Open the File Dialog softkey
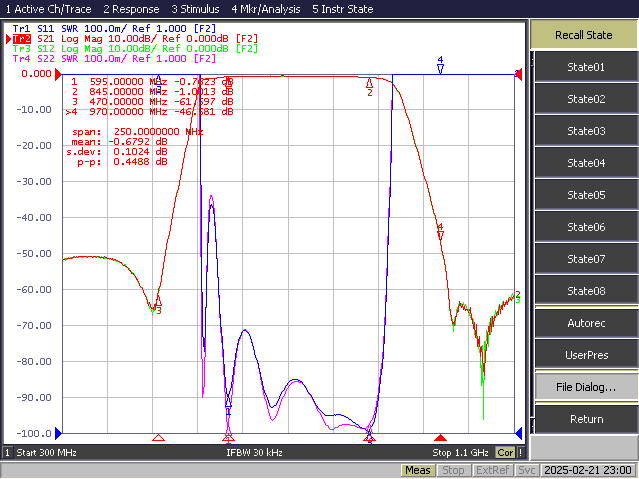The width and height of the screenshot is (639, 479). pos(586,387)
